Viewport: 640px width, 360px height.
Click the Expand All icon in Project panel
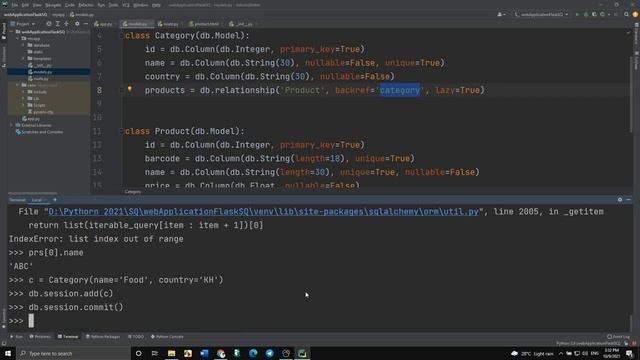[58, 24]
